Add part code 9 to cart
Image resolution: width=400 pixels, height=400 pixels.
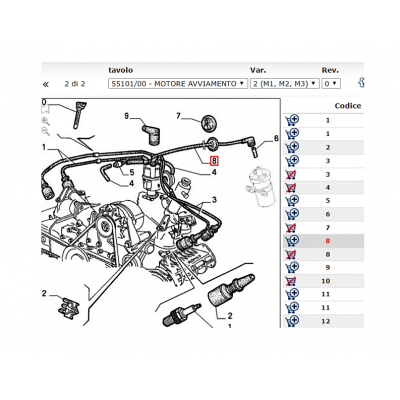pos(292,267)
